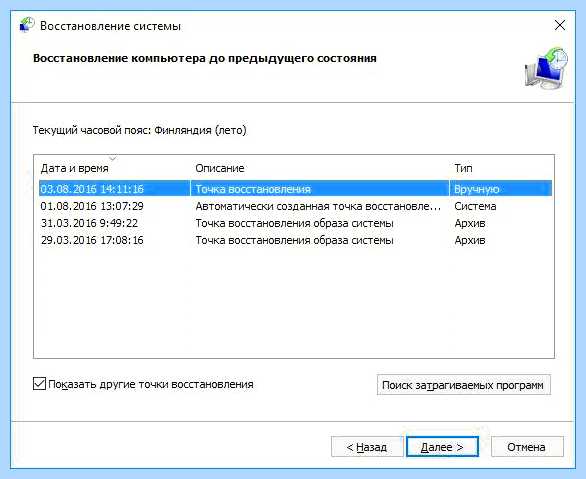Click Точка восстановления description in highlighted row
Image resolution: width=586 pixels, height=479 pixels.
pos(253,189)
